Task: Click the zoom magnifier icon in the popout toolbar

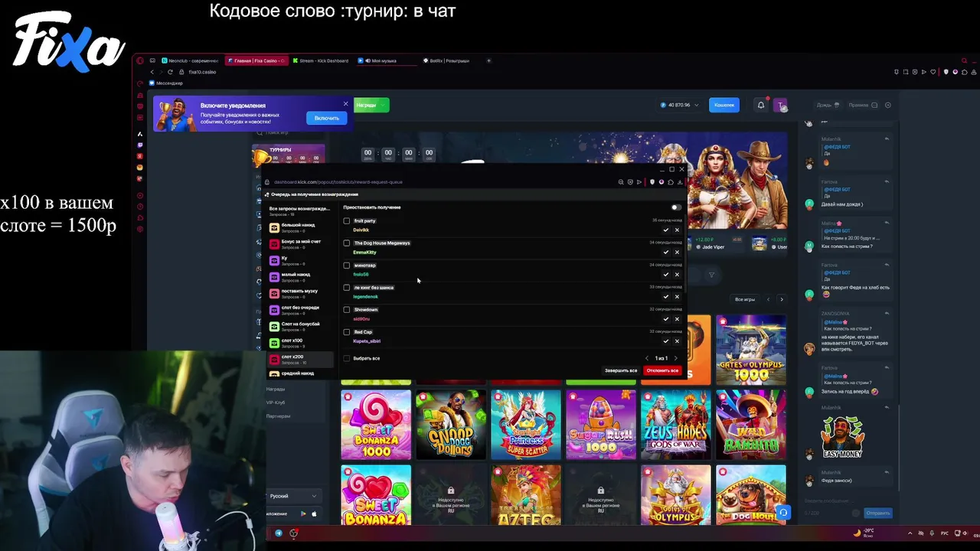Action: pos(621,182)
